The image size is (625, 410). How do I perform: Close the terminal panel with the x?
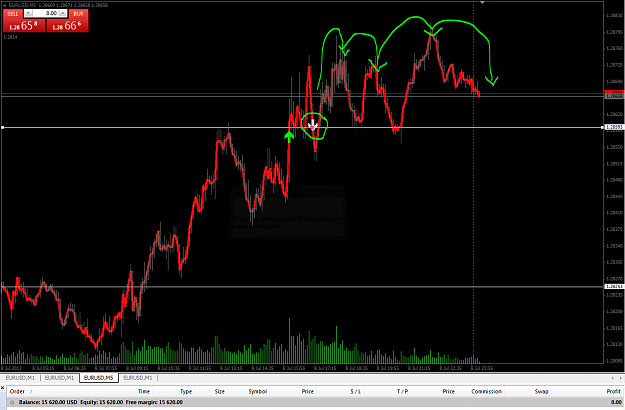2,387
